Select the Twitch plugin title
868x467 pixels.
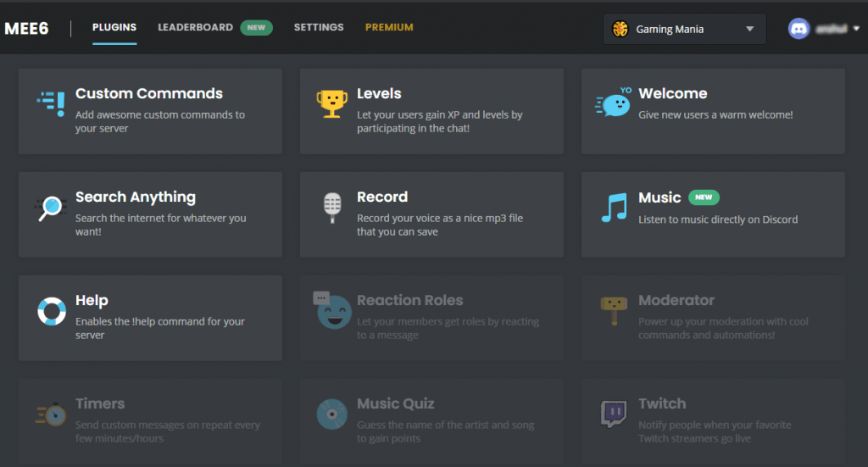(662, 404)
